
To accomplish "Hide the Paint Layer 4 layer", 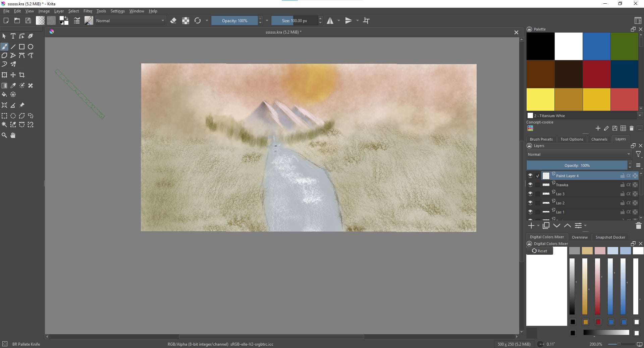I will pyautogui.click(x=530, y=176).
